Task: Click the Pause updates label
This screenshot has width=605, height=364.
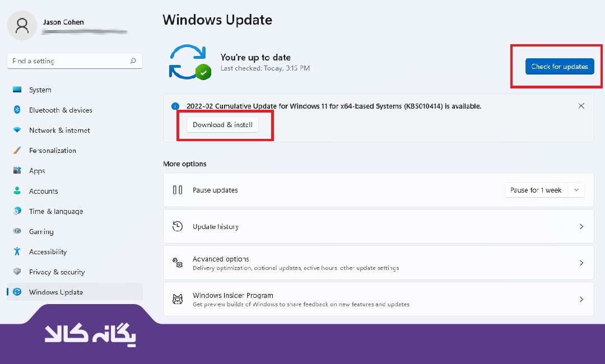Action: coord(215,190)
